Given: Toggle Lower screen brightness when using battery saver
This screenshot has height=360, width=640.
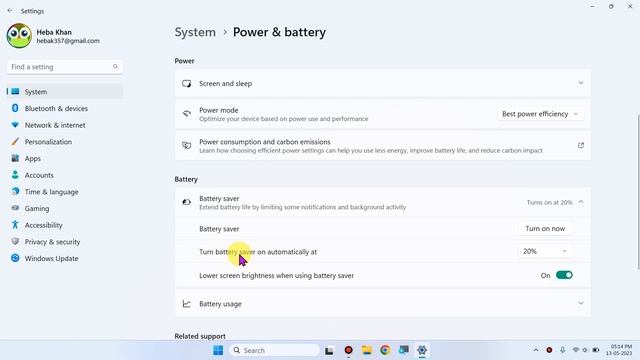Looking at the screenshot, I should pyautogui.click(x=564, y=275).
